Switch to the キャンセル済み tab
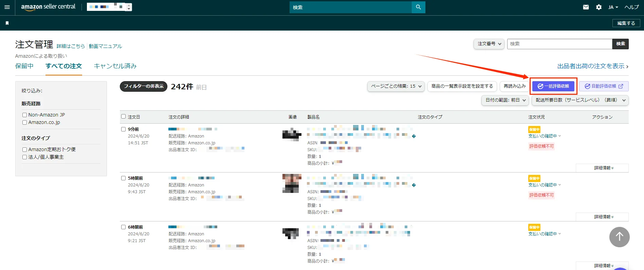The image size is (644, 270). pos(115,66)
